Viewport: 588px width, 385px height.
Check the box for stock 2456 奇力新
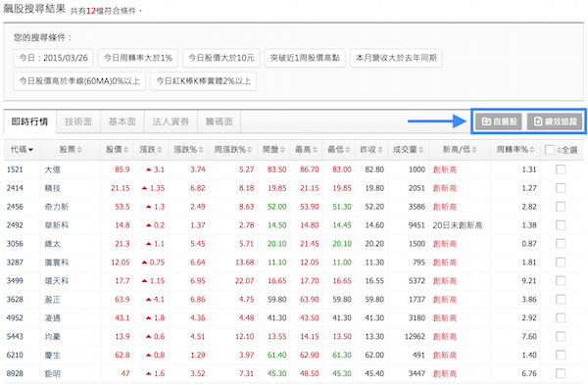click(561, 207)
